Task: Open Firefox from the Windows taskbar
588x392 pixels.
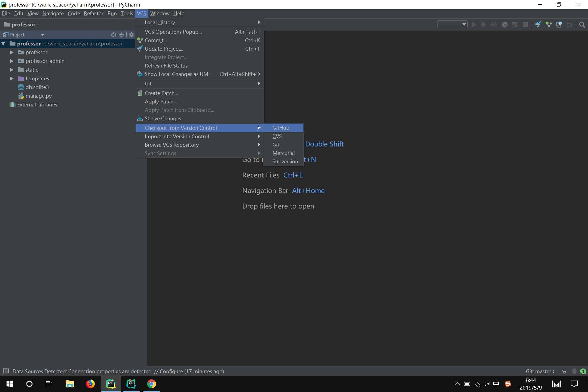Action: coord(90,384)
